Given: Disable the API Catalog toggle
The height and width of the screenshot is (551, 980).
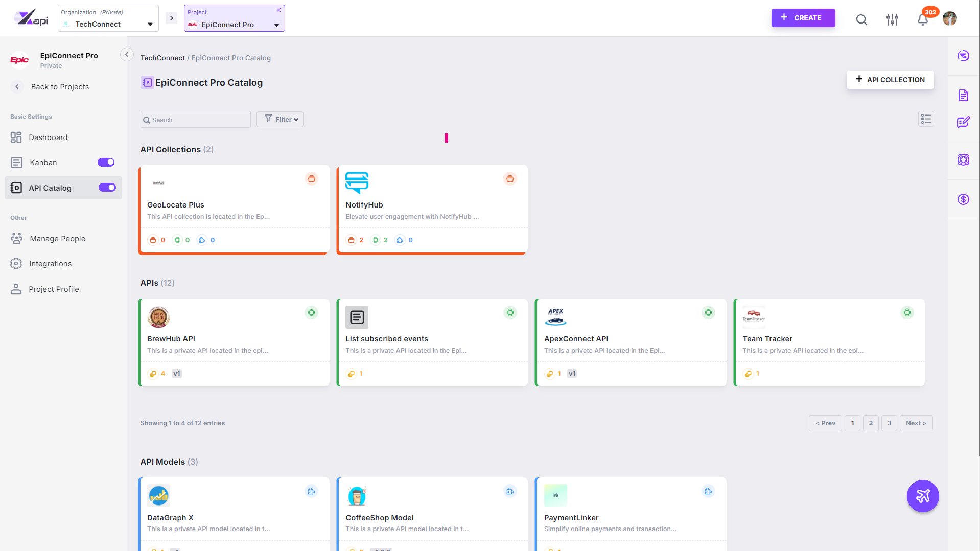Looking at the screenshot, I should point(107,188).
